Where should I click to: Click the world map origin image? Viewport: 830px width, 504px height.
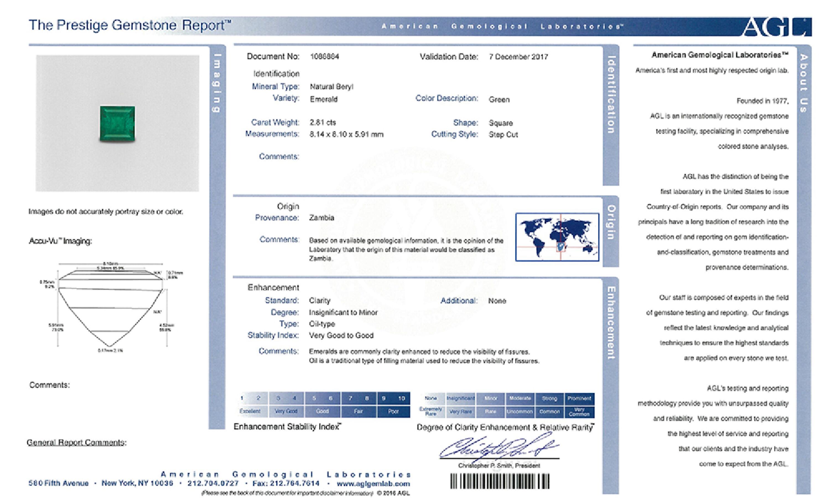click(557, 237)
